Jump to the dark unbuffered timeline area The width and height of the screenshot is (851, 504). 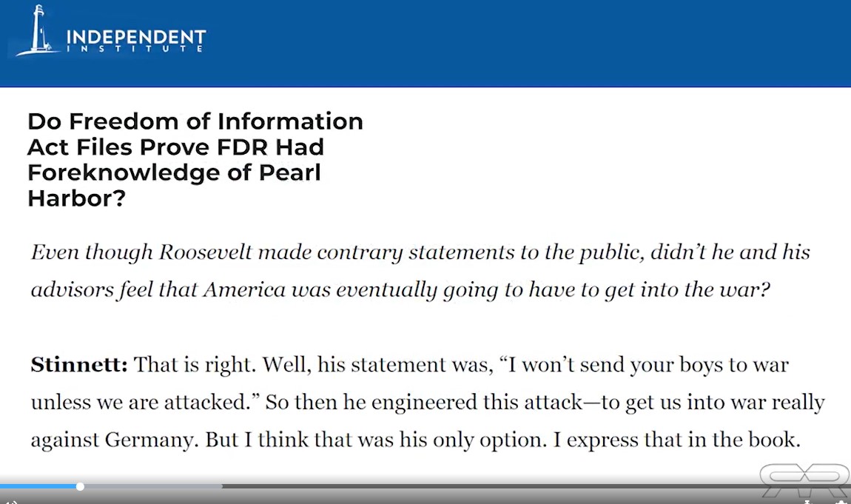coord(488,487)
